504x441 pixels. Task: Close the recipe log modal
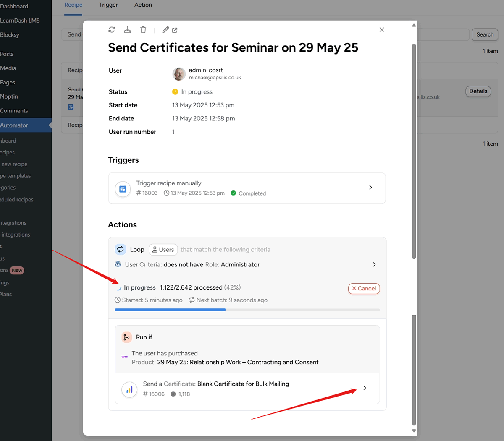click(x=382, y=30)
